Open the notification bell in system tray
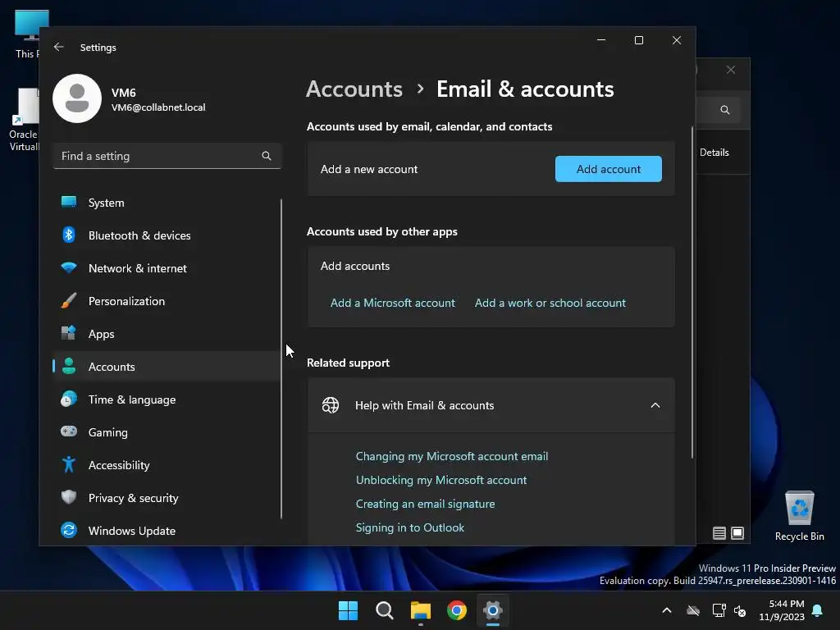The width and height of the screenshot is (840, 630). [x=818, y=610]
